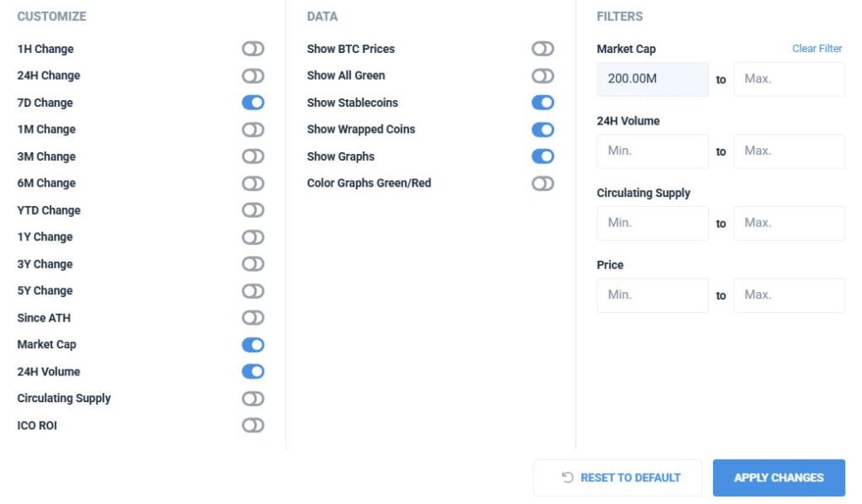The height and width of the screenshot is (504, 862).
Task: Toggle Since ATH column on
Action: [253, 318]
